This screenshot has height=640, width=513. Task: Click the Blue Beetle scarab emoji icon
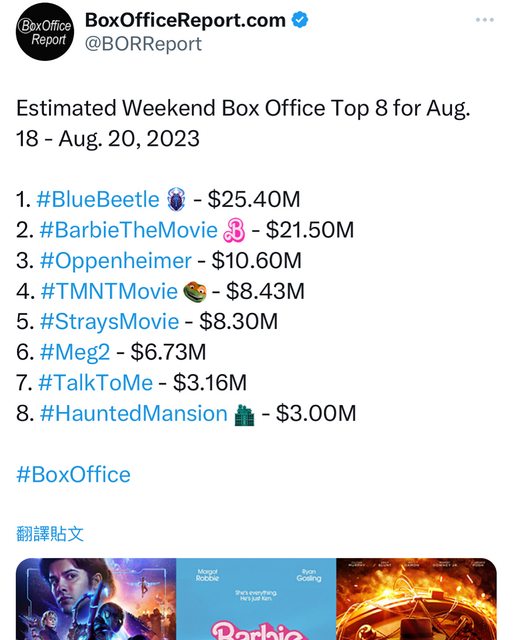176,199
